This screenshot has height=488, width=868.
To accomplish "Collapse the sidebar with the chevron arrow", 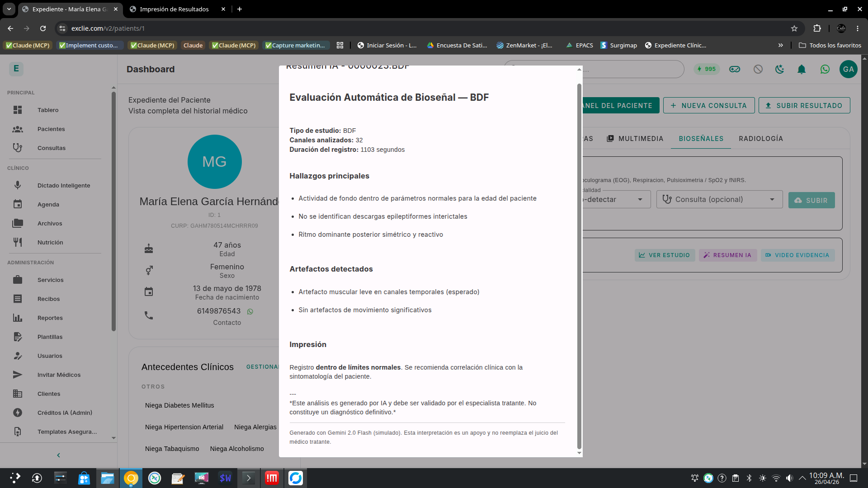I will point(58,455).
